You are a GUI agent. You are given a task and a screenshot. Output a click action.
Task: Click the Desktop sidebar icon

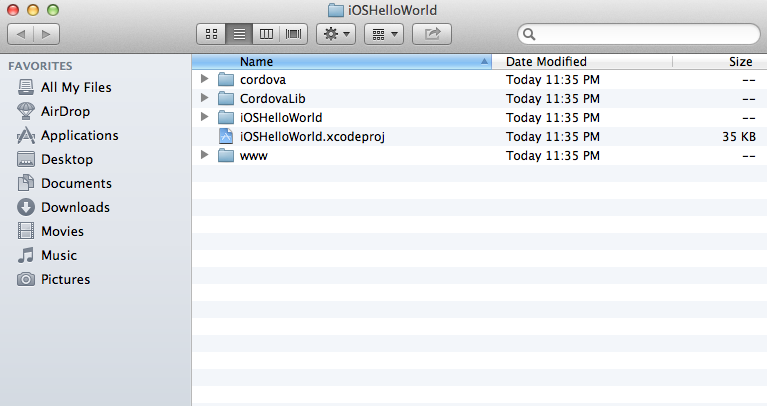tap(26, 159)
